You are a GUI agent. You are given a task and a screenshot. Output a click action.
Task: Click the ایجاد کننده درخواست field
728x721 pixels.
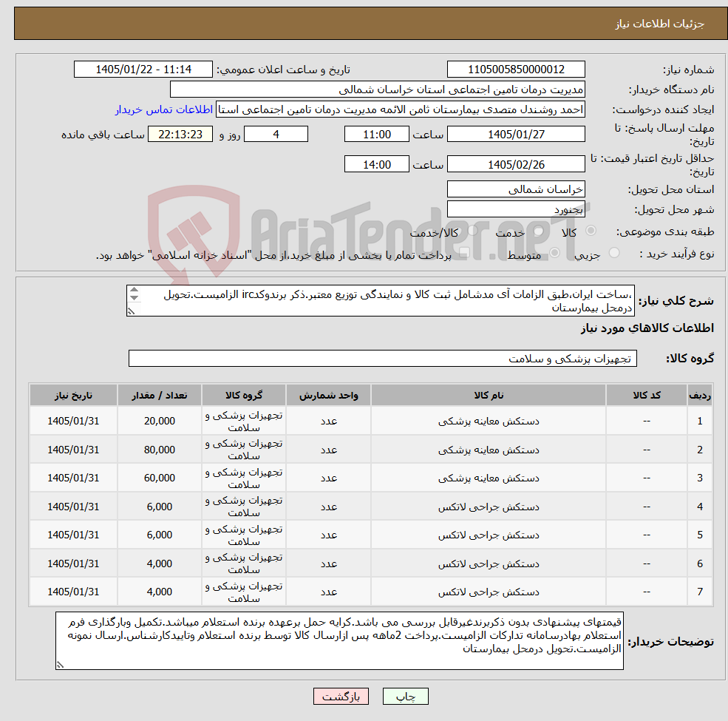[x=400, y=109]
